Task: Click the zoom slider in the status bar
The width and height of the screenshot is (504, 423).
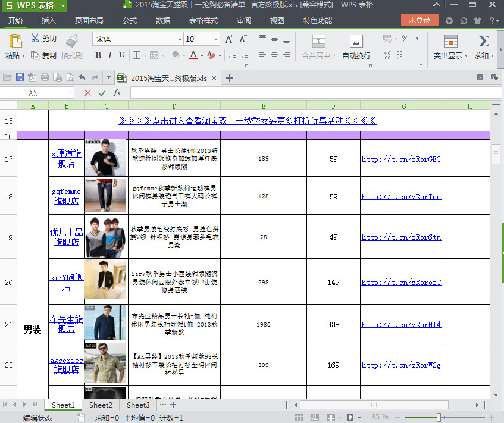Action: (439, 418)
